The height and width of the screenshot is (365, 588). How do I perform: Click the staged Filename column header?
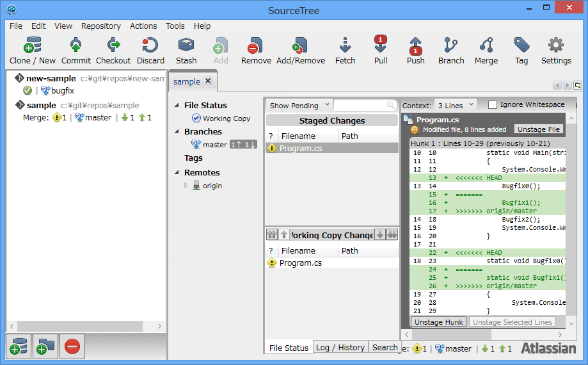[x=308, y=136]
